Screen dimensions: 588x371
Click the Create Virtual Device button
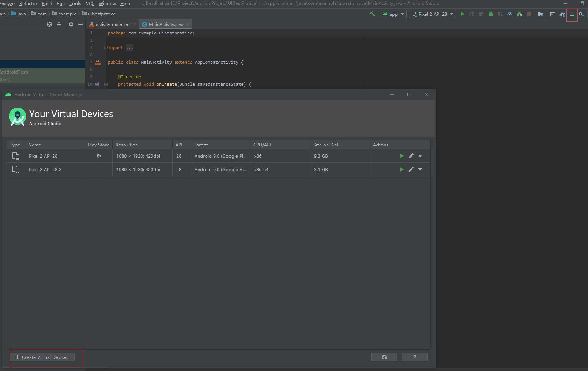[x=42, y=357]
